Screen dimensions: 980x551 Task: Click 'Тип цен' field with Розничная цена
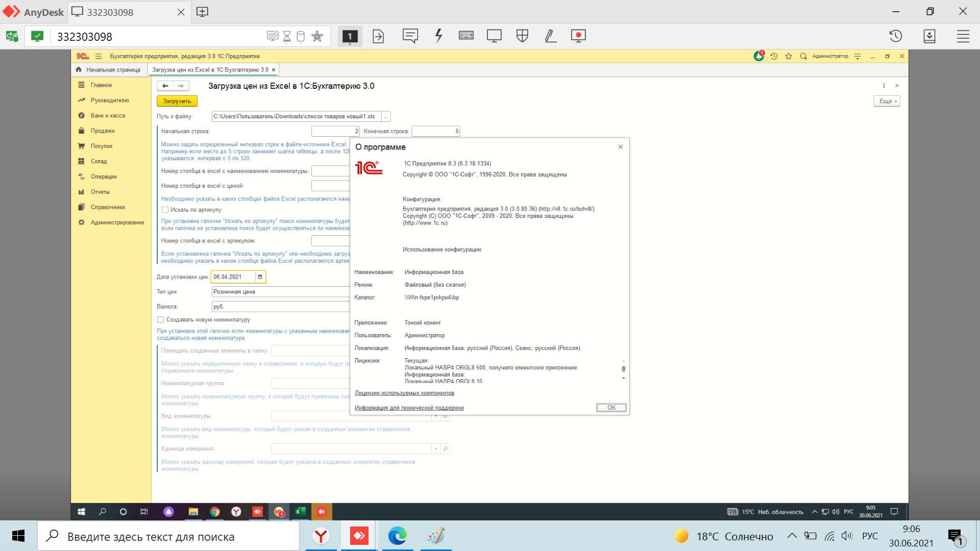tap(281, 292)
